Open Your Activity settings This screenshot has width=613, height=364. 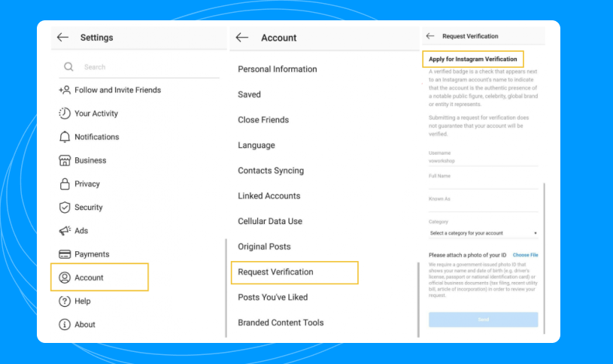click(96, 114)
